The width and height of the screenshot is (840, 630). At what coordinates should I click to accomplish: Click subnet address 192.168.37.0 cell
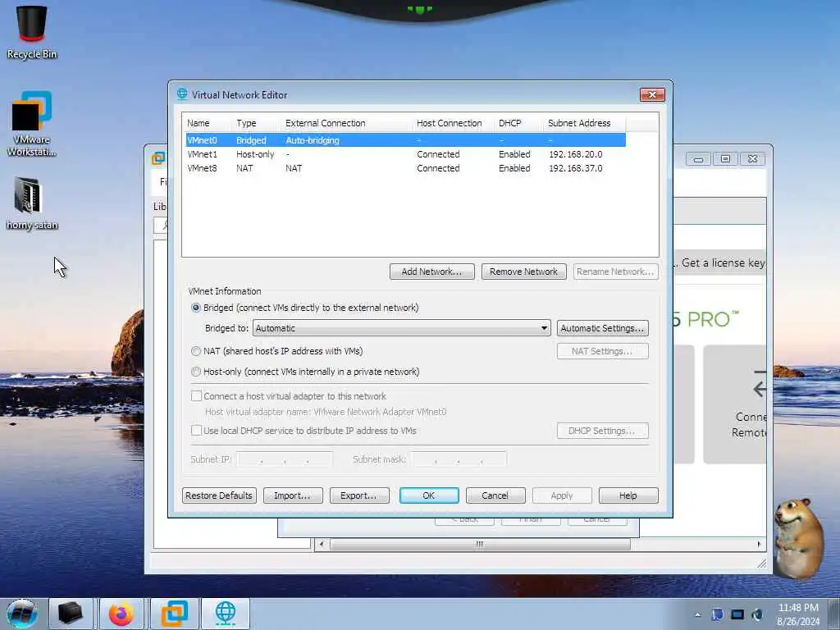[575, 168]
